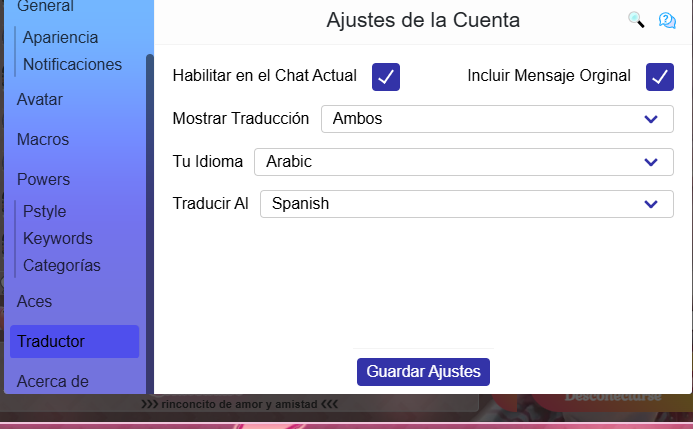The height and width of the screenshot is (429, 693).
Task: Open Categorías under Powers
Action: point(62,266)
